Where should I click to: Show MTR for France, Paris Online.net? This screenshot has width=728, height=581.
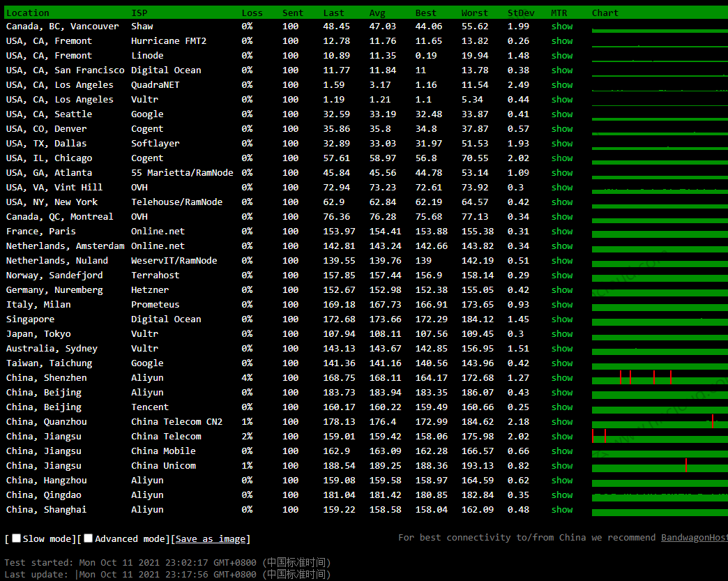pyautogui.click(x=562, y=232)
